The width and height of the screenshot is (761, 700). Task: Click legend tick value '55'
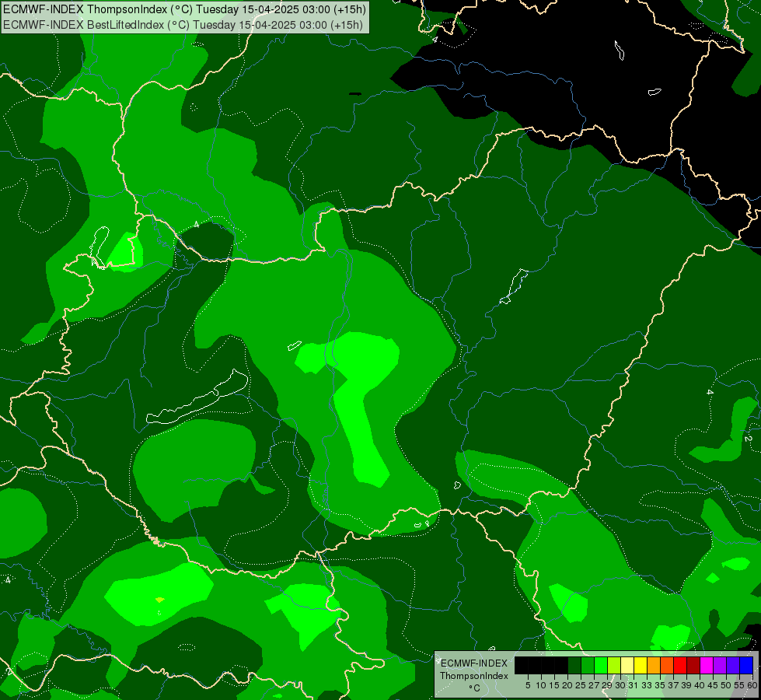tap(739, 685)
